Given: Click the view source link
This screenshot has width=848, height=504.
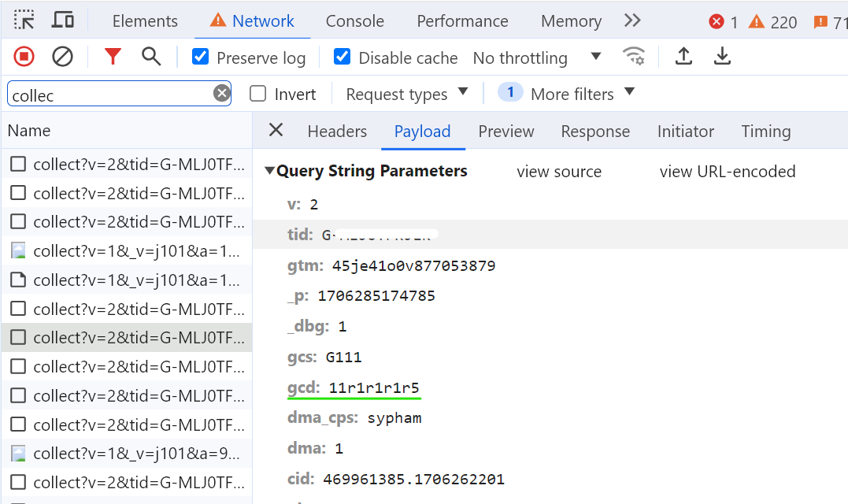Looking at the screenshot, I should point(559,172).
